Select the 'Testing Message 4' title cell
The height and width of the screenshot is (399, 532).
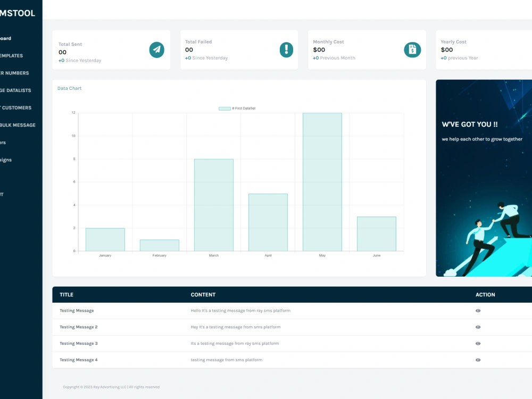click(x=78, y=360)
